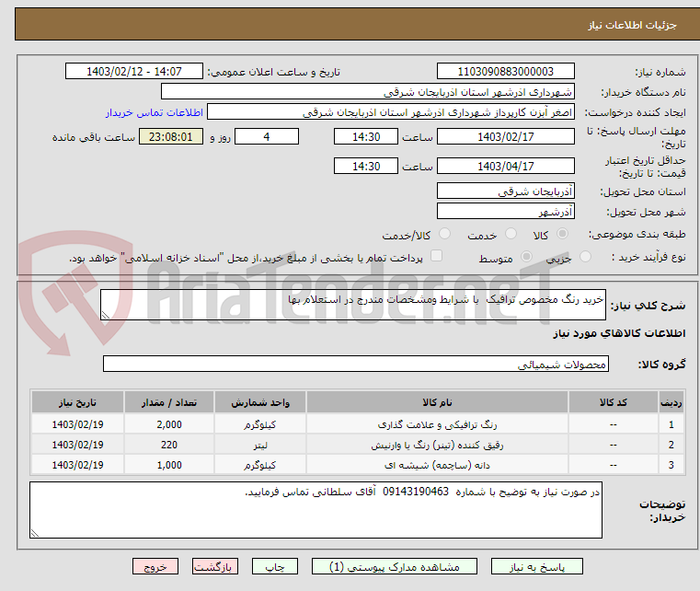
Task: Click the unit cell لیتر
Action: [x=260, y=445]
